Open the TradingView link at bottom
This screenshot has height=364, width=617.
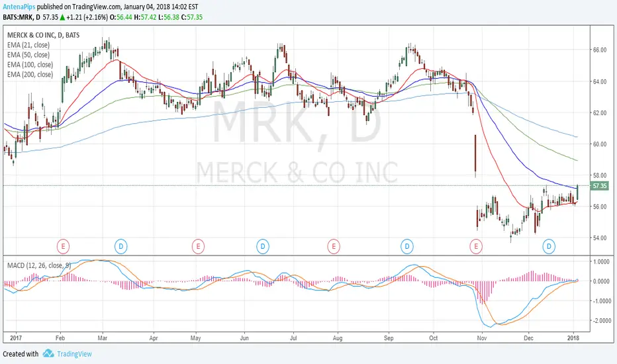(74, 354)
